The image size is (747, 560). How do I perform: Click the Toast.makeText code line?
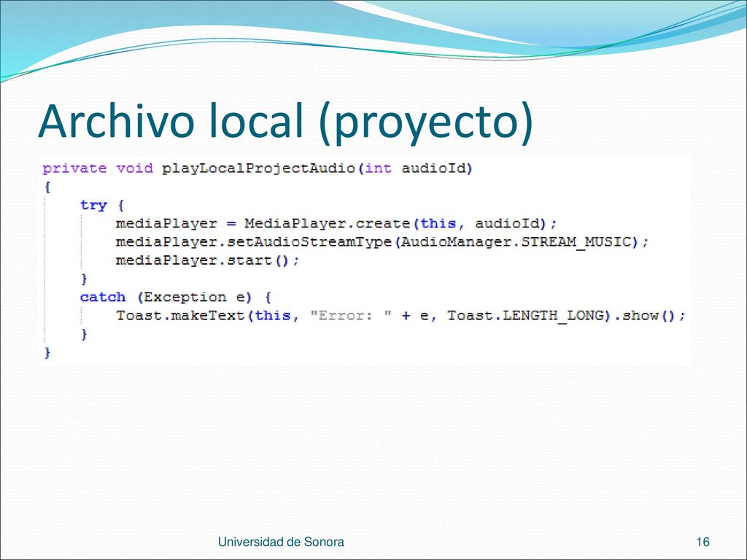point(400,316)
